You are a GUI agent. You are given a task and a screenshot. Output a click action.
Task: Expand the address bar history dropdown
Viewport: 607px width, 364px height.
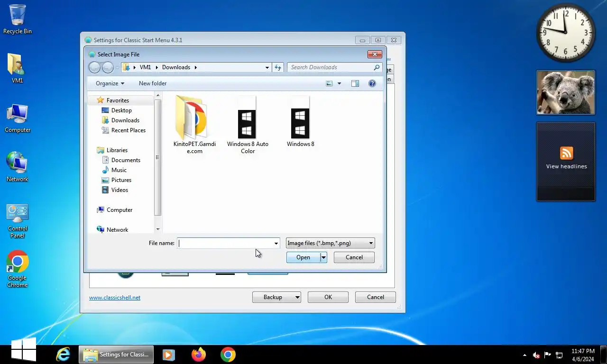267,67
